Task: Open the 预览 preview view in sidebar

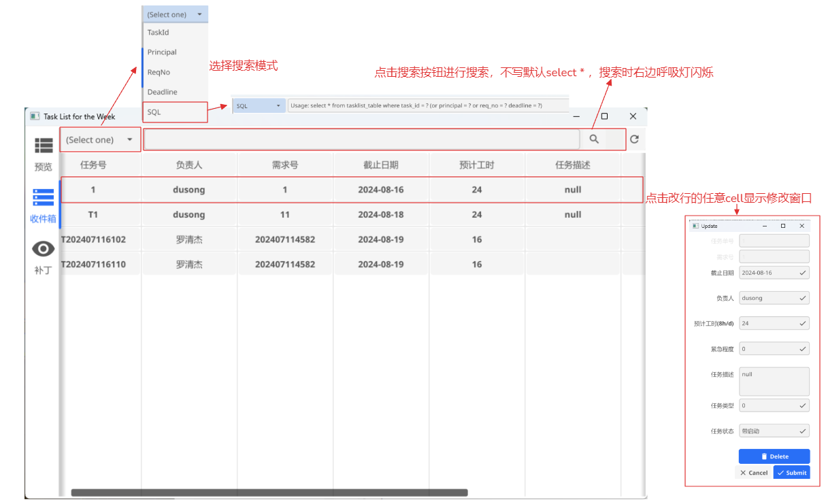Action: pyautogui.click(x=44, y=152)
